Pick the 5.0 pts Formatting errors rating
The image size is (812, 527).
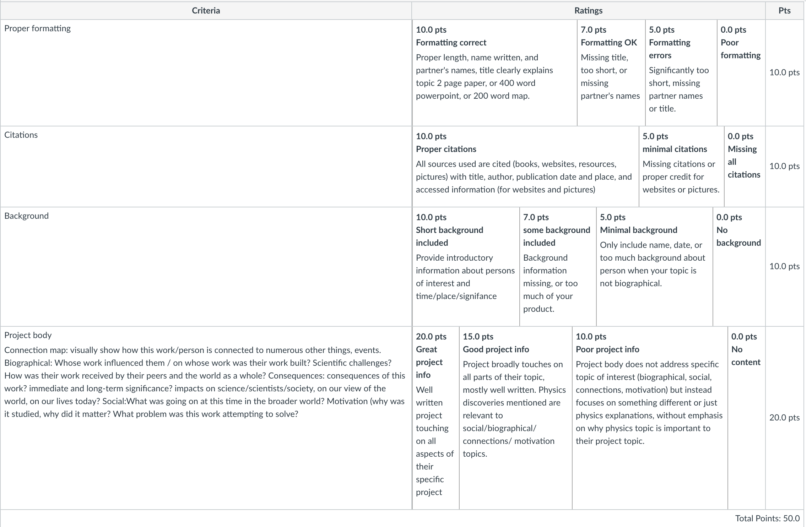(x=681, y=72)
